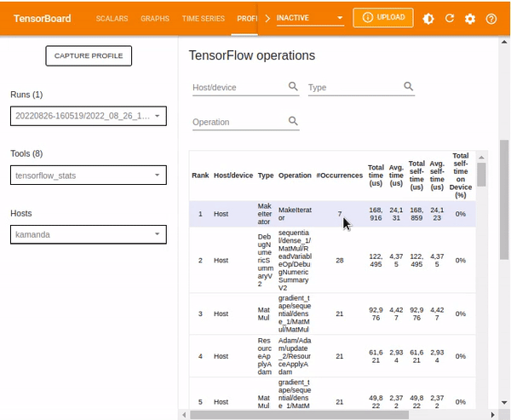511x420 pixels.
Task: Click the tab overflow right chevron
Action: pos(267,18)
